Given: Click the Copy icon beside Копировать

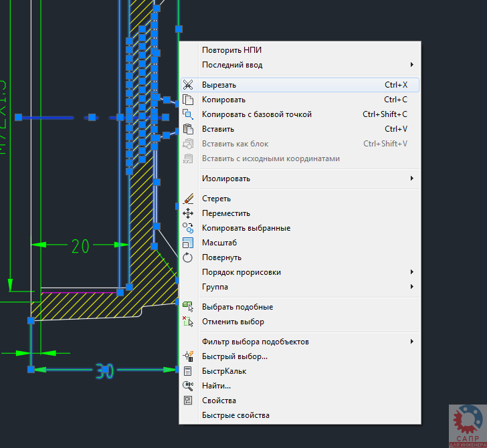Looking at the screenshot, I should point(188,100).
